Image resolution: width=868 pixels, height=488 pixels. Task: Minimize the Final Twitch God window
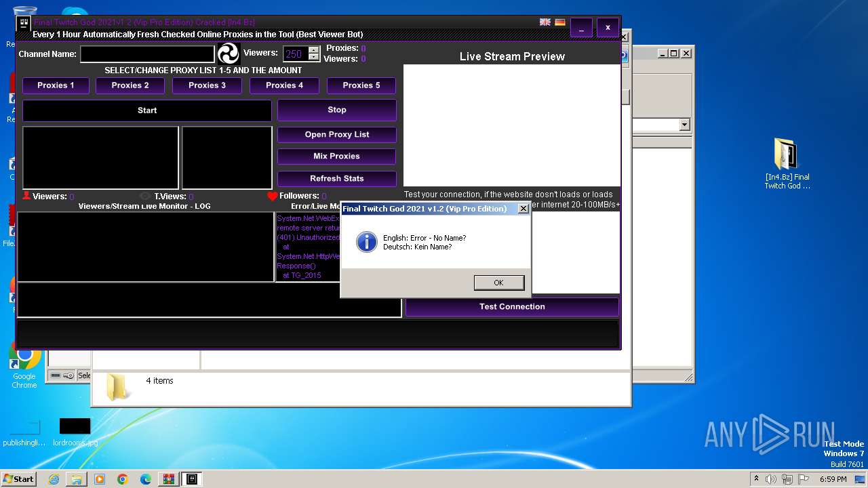click(x=582, y=28)
